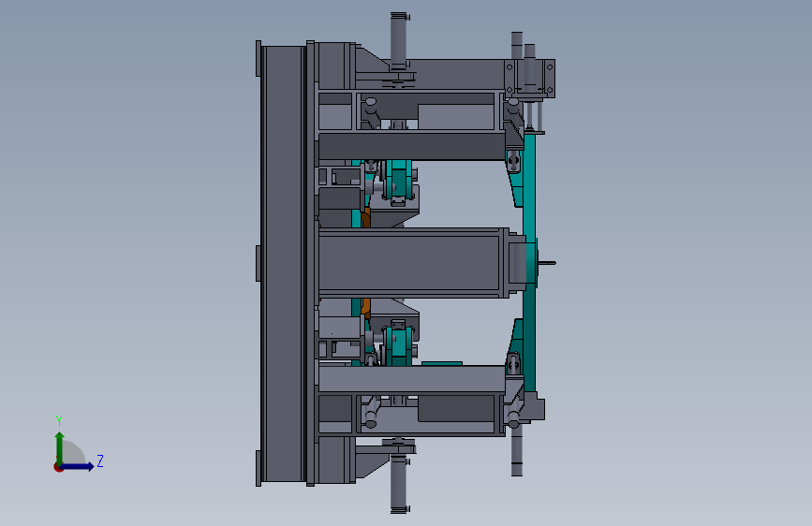Select the cylindrical rod protruding from the model's top

(x=399, y=42)
